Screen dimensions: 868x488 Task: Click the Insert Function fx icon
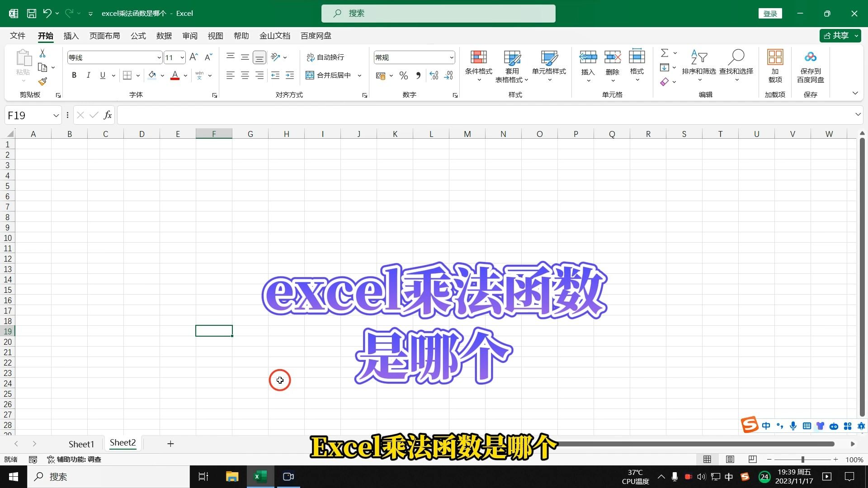pyautogui.click(x=108, y=115)
